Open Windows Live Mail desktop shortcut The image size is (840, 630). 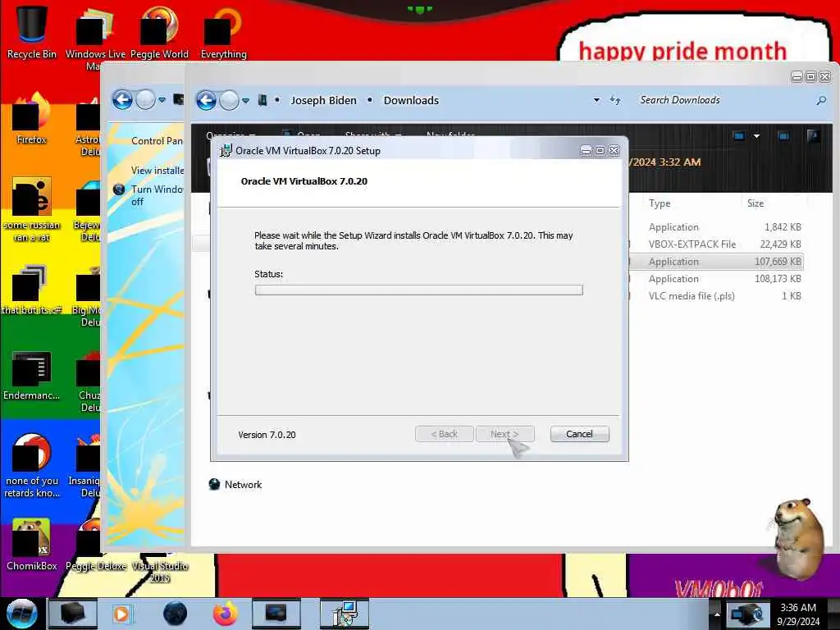click(95, 38)
